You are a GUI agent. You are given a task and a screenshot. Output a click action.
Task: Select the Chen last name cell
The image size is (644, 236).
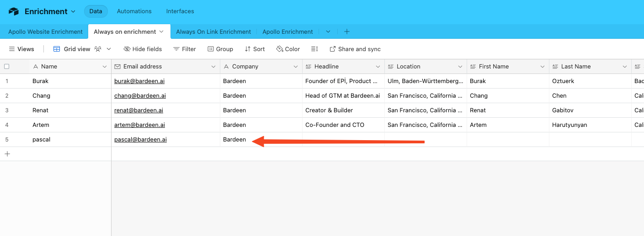point(590,95)
